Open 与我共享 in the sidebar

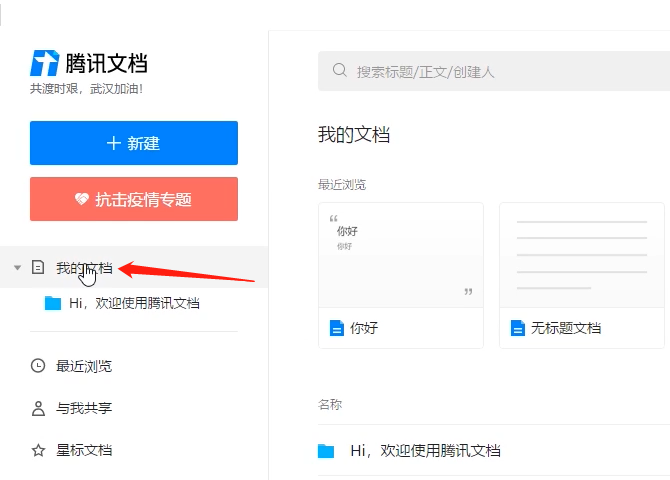(84, 408)
